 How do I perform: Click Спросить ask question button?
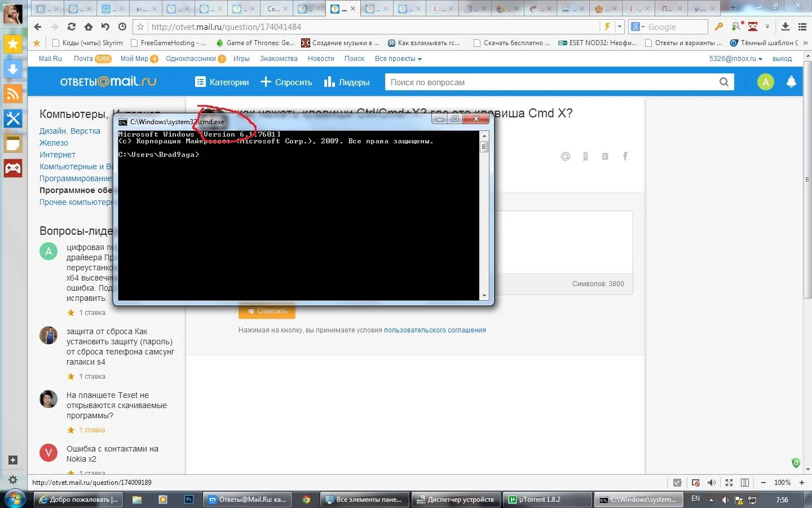point(286,82)
